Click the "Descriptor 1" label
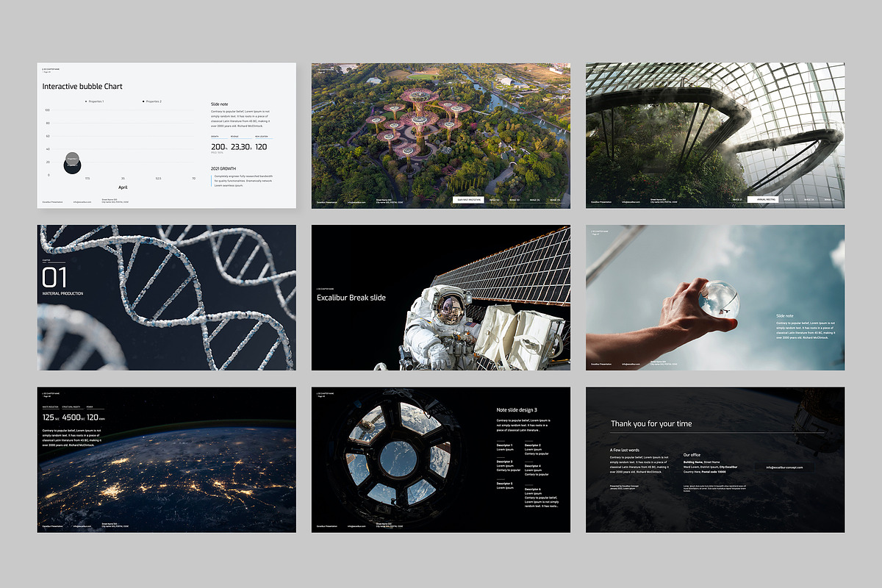 (x=505, y=445)
